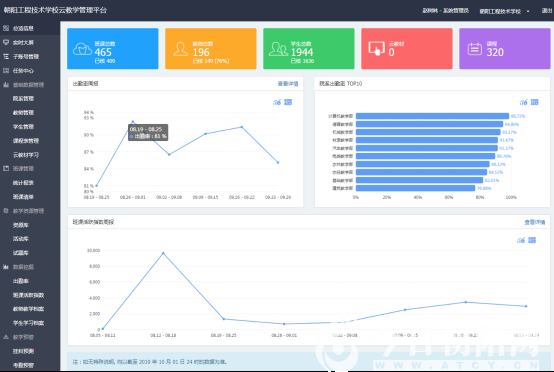Click the 教学预警 warning triangle icon in sidebar
This screenshot has height=372, width=554.
6,337
